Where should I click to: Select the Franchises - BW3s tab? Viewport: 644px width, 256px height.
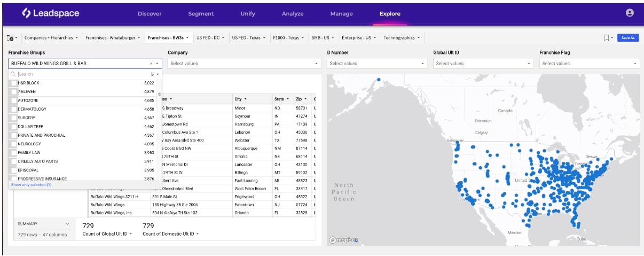[x=168, y=38]
